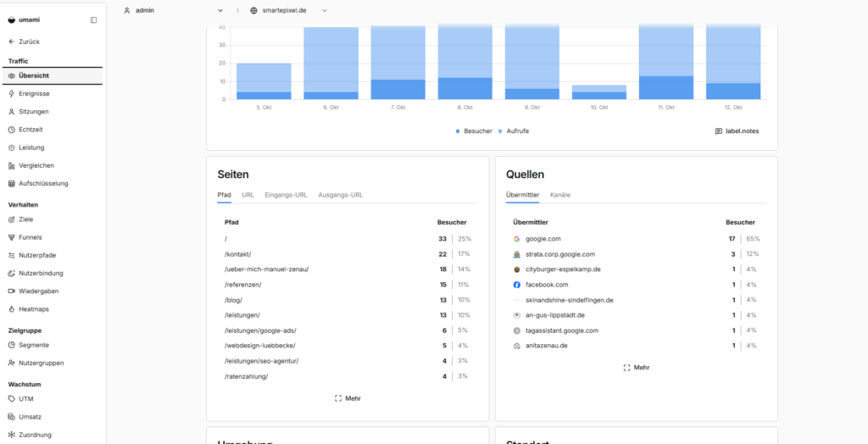The width and height of the screenshot is (868, 444).
Task: Click the an-gus-lippstadt.de referrer
Action: (555, 315)
